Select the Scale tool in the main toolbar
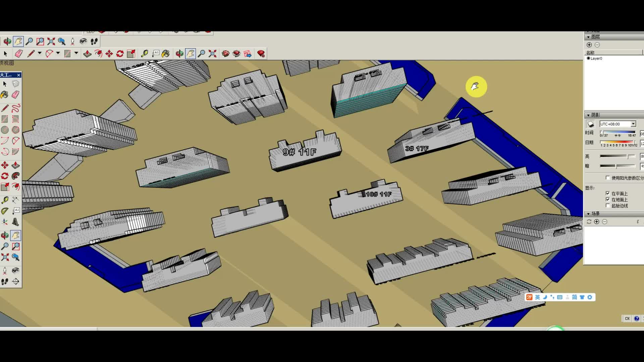This screenshot has width=644, height=362. (131, 54)
